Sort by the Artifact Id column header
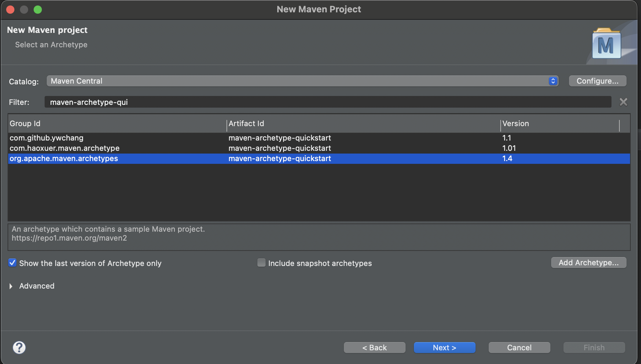The height and width of the screenshot is (364, 641). tap(363, 123)
